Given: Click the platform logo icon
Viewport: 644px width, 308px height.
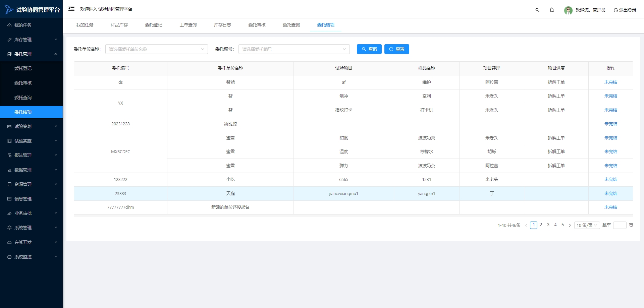Looking at the screenshot, I should tap(9, 10).
